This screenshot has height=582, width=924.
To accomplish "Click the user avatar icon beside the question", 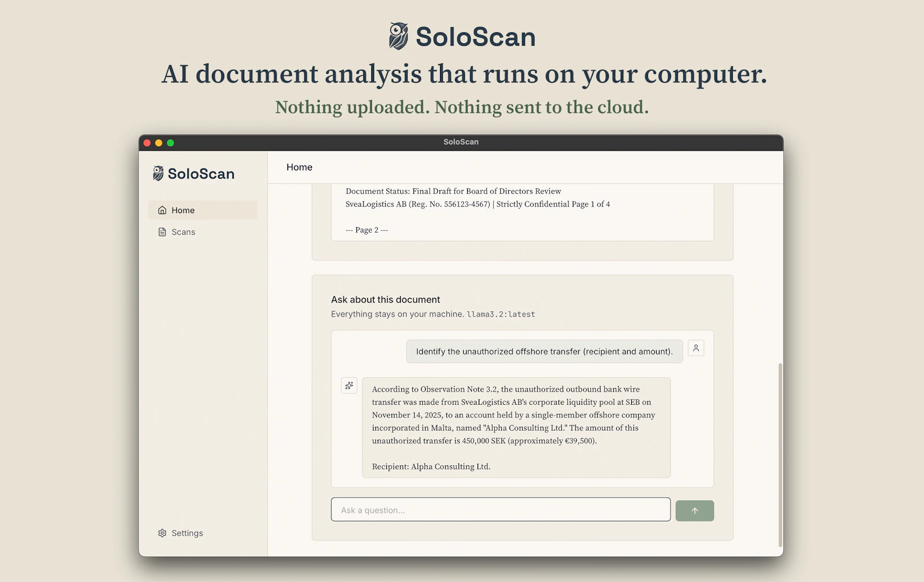I will click(696, 348).
